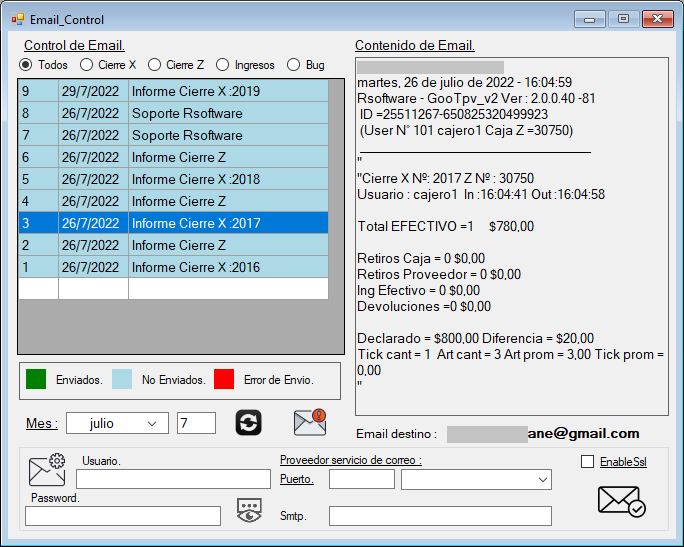Image resolution: width=684 pixels, height=547 pixels.
Task: Open the mail service provider dropdown
Action: [x=476, y=480]
